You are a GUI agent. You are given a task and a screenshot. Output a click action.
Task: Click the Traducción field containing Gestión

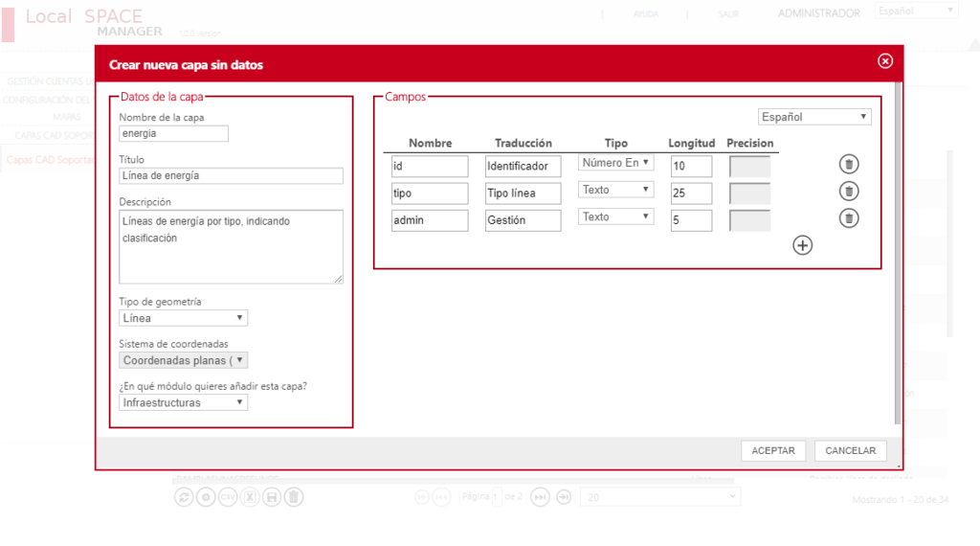(523, 220)
